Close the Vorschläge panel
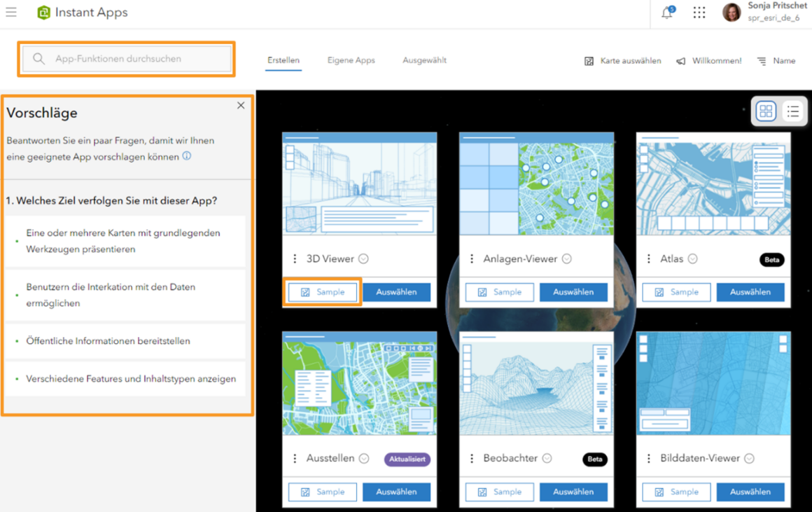The width and height of the screenshot is (812, 512). (241, 105)
